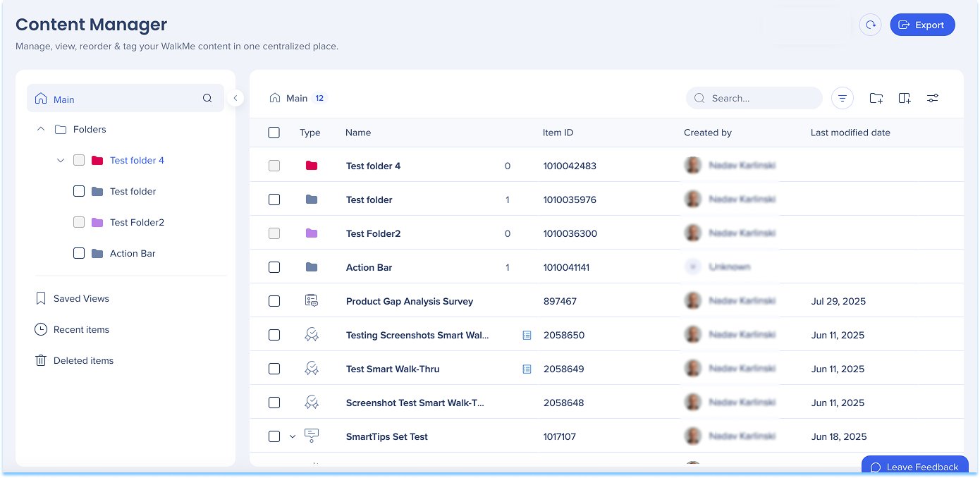Open Saved Views in the sidebar

click(81, 299)
